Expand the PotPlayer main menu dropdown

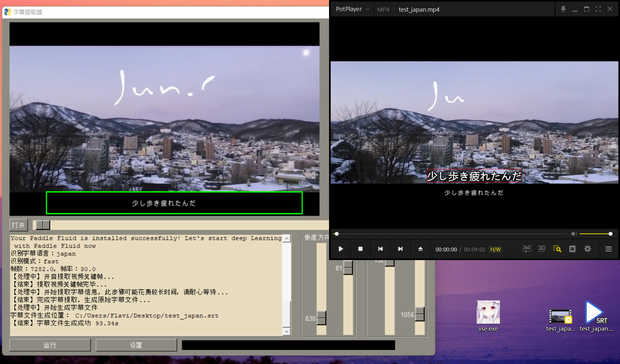[x=352, y=9]
